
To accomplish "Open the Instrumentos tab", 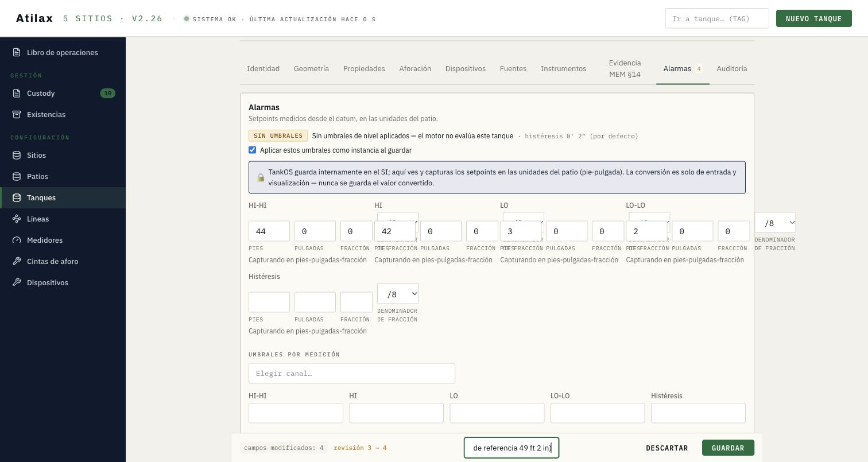I will (563, 69).
